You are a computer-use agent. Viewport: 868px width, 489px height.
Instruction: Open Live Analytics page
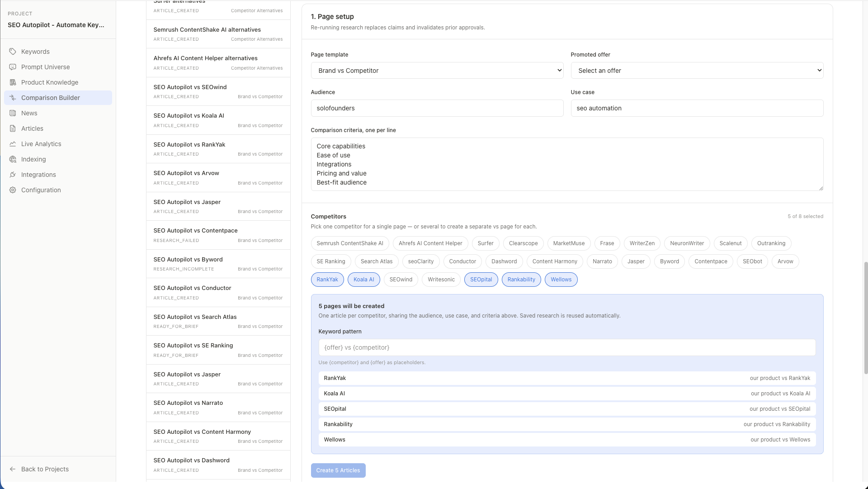pos(58,144)
